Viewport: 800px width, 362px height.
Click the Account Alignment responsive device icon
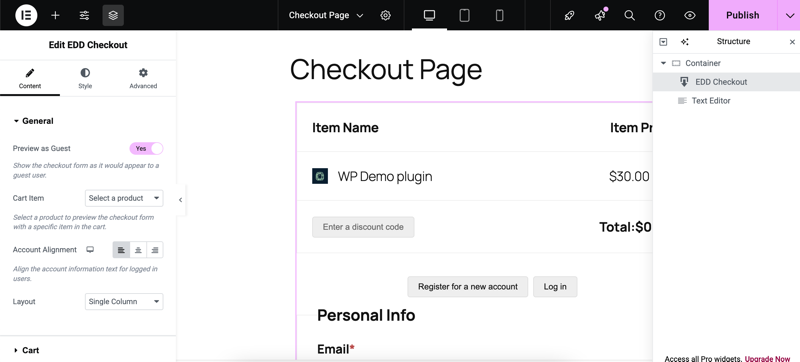(90, 249)
